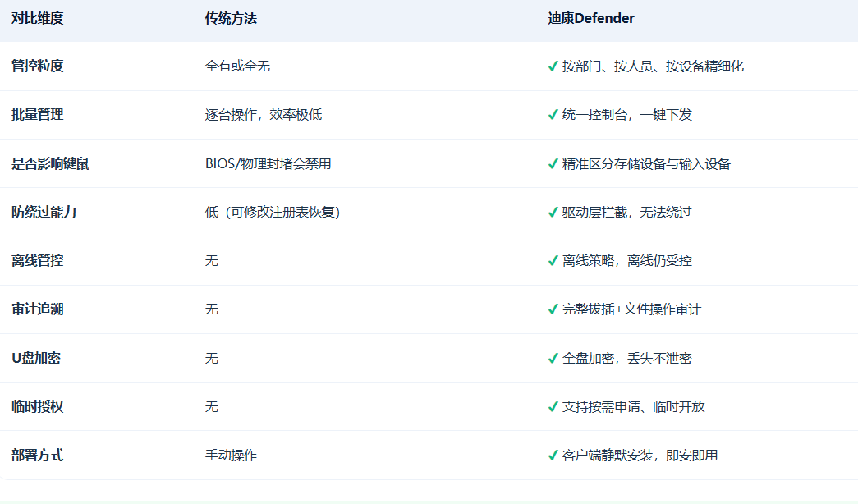Click the checkmark beside 全盘加密，丢失不泄密
This screenshot has width=858, height=504.
pyautogui.click(x=553, y=359)
